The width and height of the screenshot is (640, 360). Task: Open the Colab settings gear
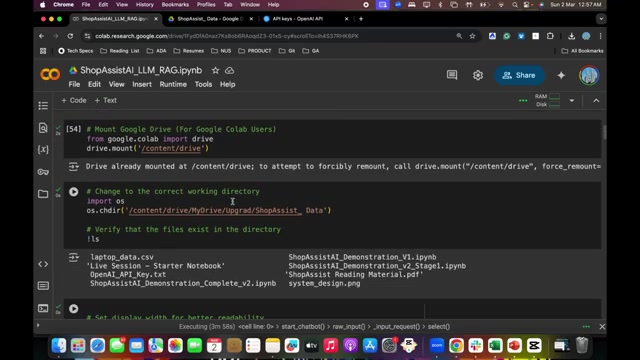pos(478,75)
